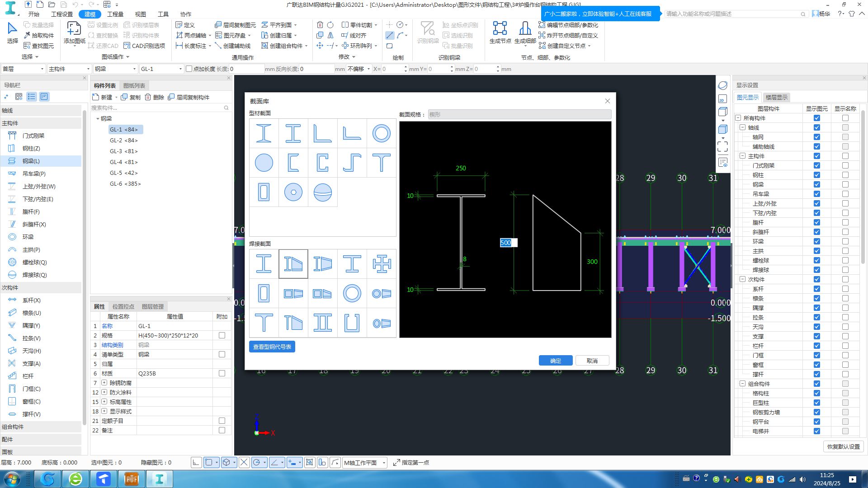Viewport: 868px width, 488px height.
Task: Select the Z-shaped section icon
Action: 352,163
